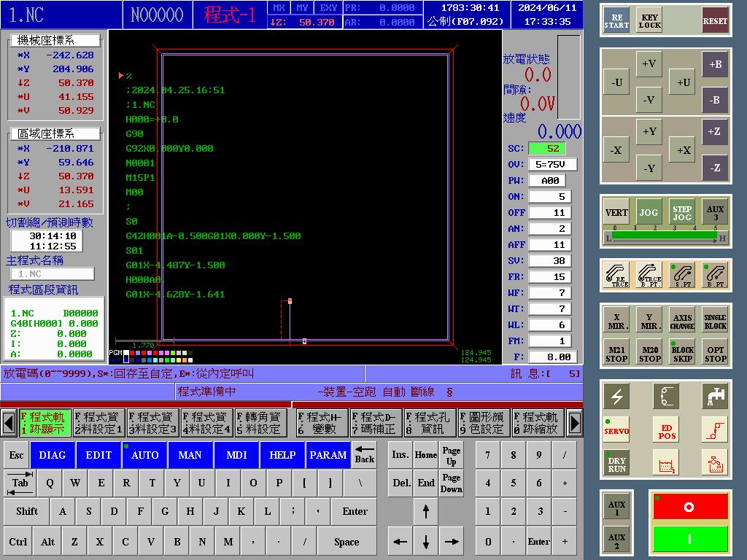Switch to MAN mode tab
The width and height of the screenshot is (747, 560).
click(190, 455)
